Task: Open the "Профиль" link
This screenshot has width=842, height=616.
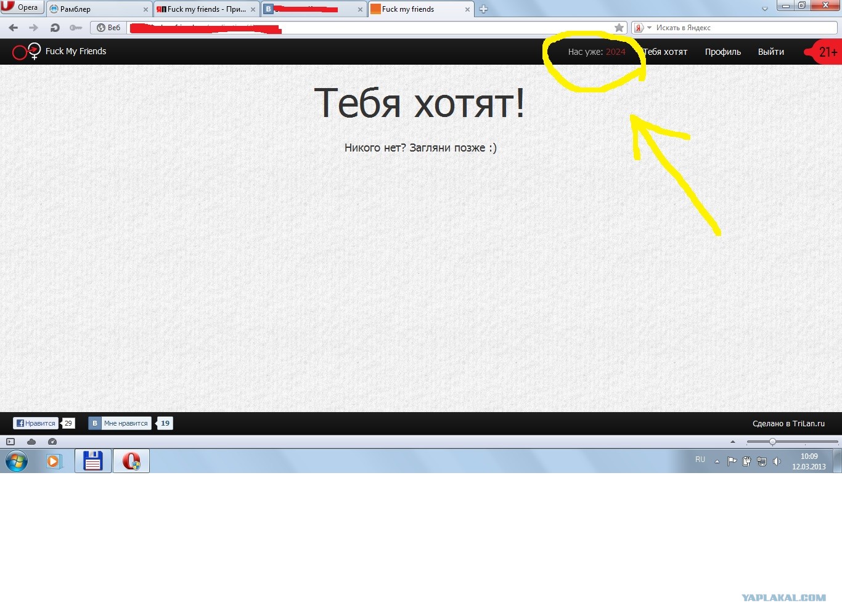Action: 722,52
